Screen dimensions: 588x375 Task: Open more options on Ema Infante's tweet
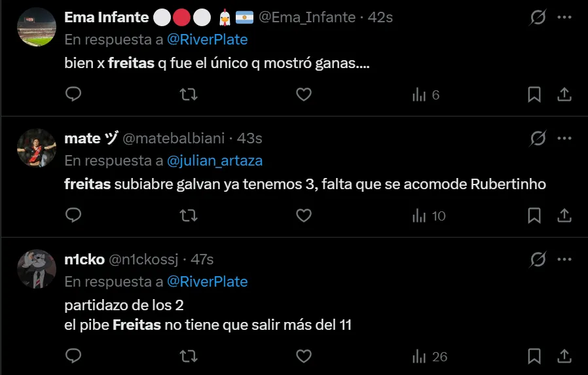tap(564, 18)
